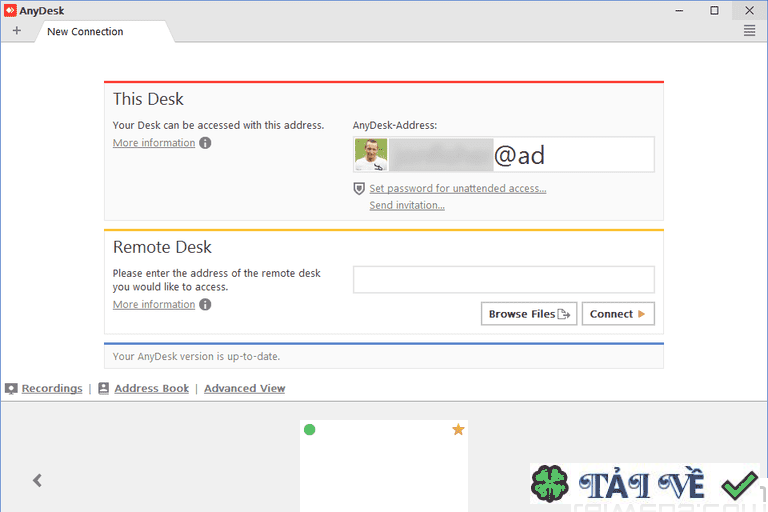The height and width of the screenshot is (512, 768).
Task: Click the green online status dot
Action: (310, 430)
